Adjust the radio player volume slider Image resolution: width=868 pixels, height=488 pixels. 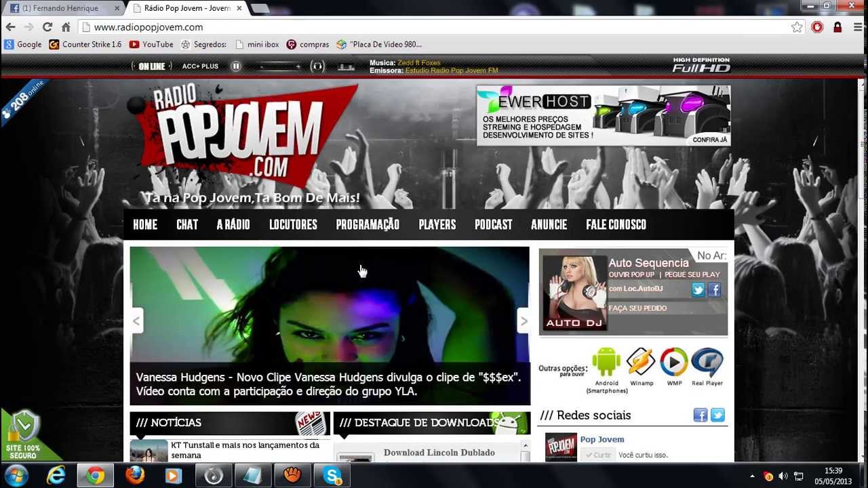[280, 66]
